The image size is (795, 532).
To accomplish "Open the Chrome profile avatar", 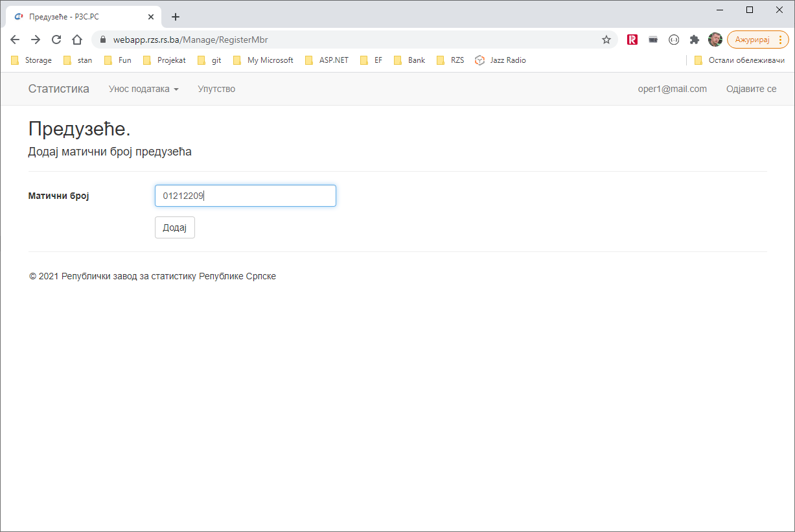I will (715, 40).
